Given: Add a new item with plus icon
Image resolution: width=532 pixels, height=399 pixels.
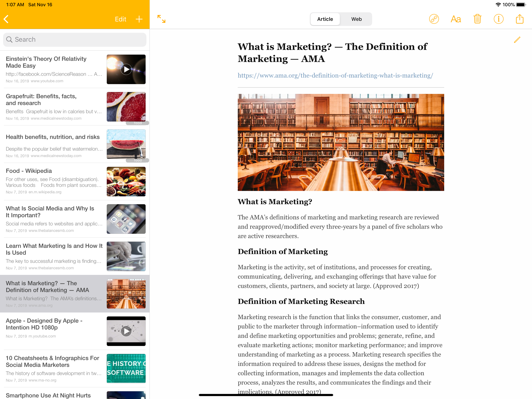Looking at the screenshot, I should 139,19.
